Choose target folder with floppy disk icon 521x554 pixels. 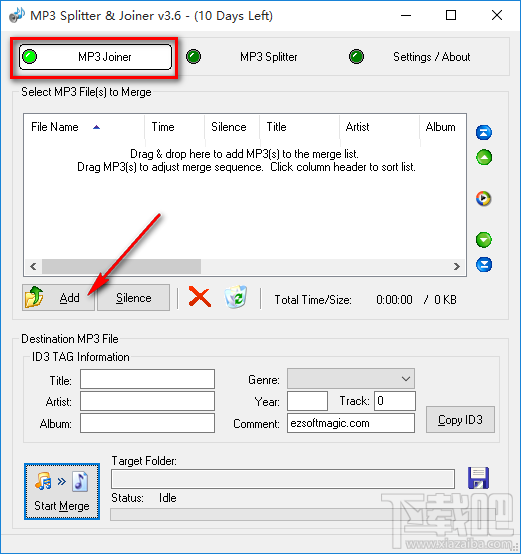click(x=478, y=478)
